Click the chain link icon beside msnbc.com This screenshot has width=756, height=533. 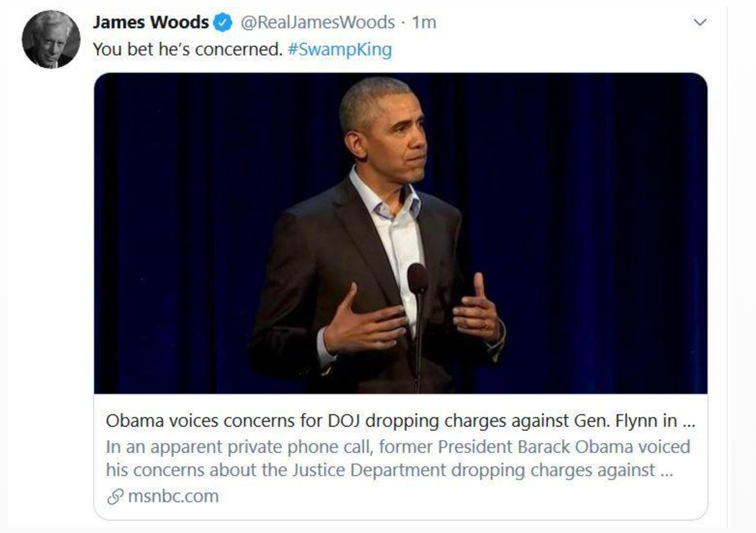(x=115, y=496)
